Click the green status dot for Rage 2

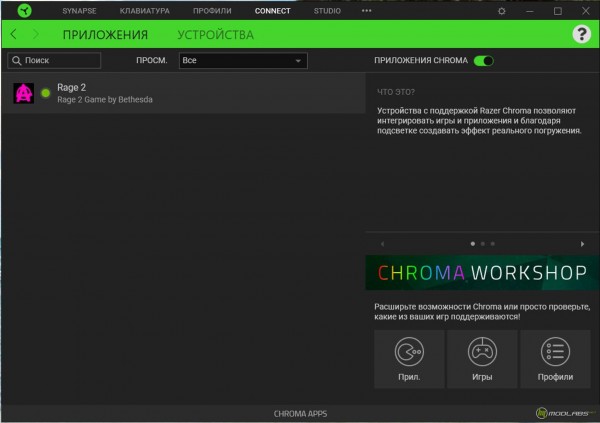(46, 93)
